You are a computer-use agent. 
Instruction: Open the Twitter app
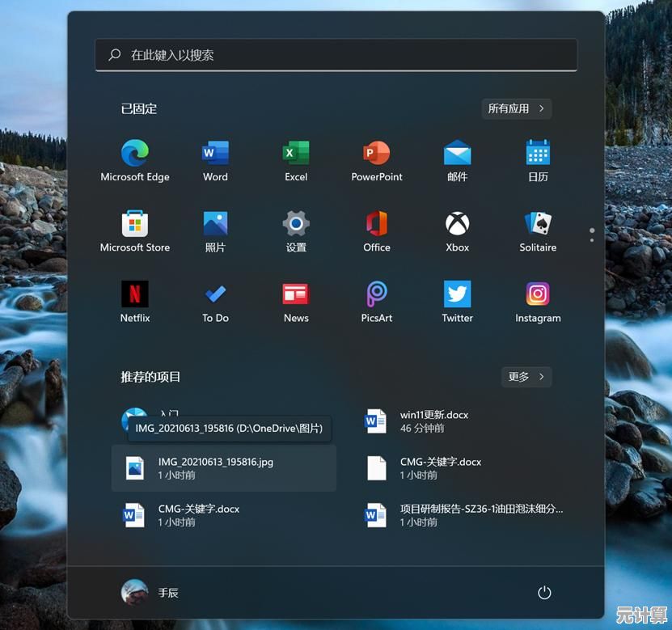[x=457, y=302]
